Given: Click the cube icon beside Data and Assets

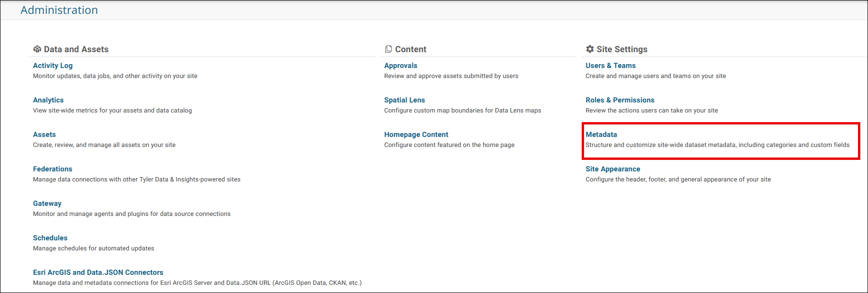Looking at the screenshot, I should click(x=36, y=48).
